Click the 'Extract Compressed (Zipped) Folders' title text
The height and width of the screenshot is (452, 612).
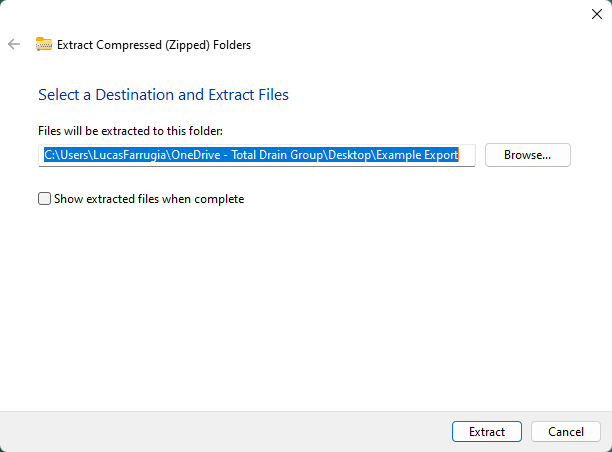coord(154,45)
